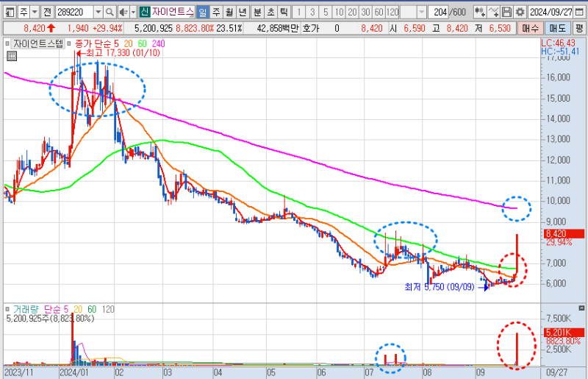Click the 120 volume average legend
The image size is (588, 379).
[108, 309]
